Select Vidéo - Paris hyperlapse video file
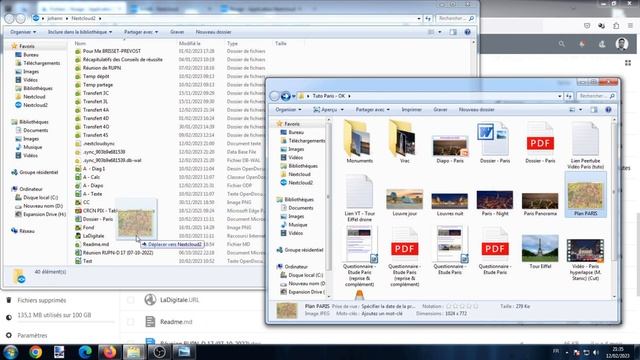The height and width of the screenshot is (360, 640). coord(585,259)
